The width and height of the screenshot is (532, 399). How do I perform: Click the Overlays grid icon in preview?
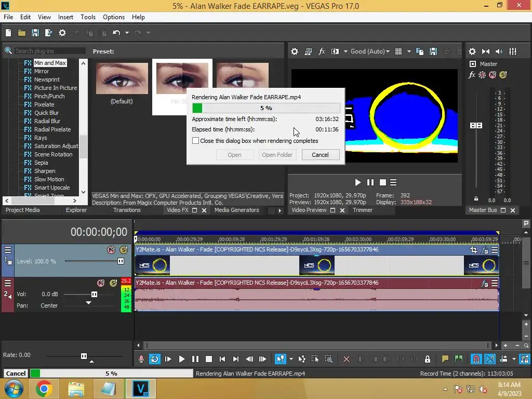tap(398, 51)
